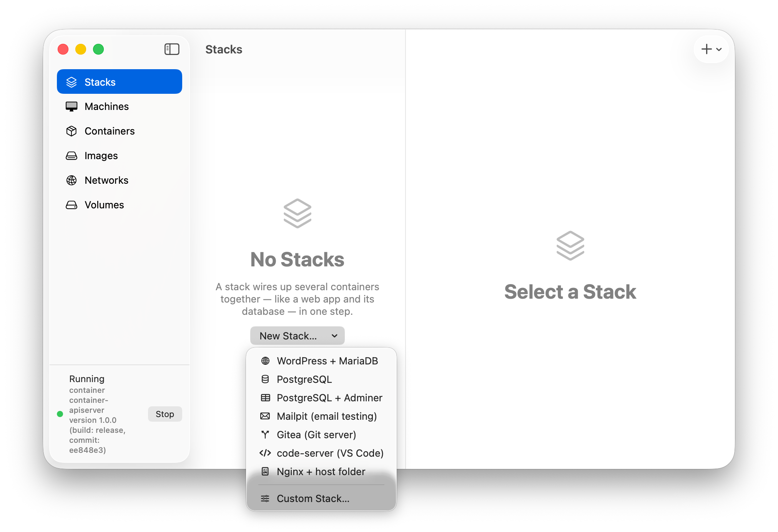778x532 pixels.
Task: Show the Volumes section
Action: pos(120,205)
